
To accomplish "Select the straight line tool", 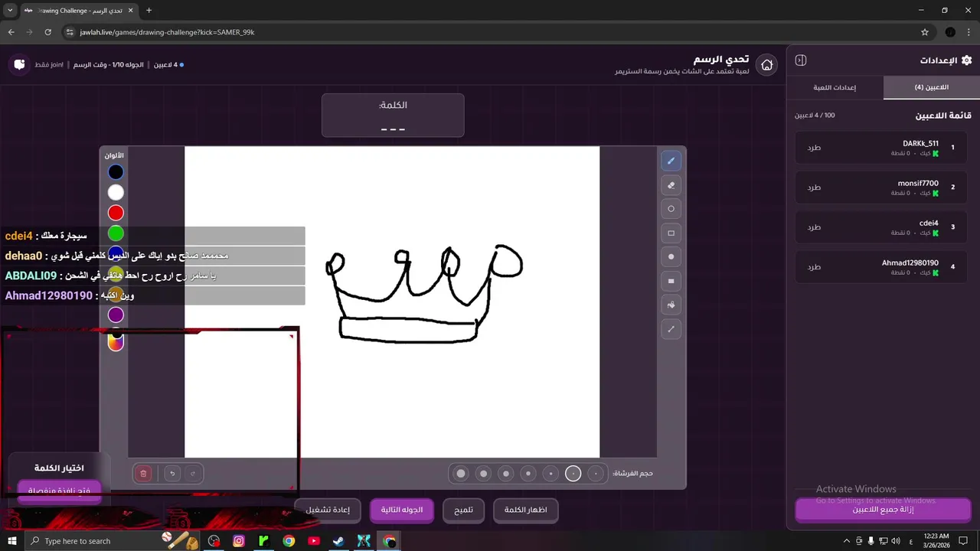I will (671, 329).
